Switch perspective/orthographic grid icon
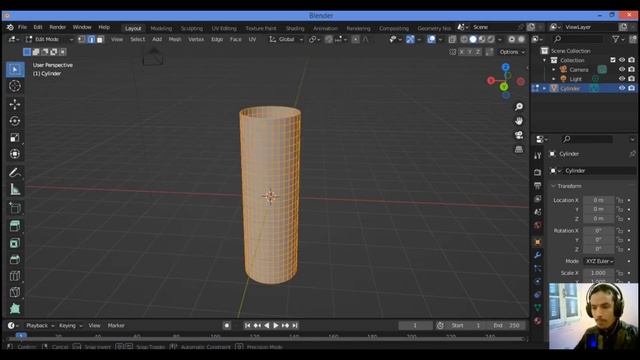Image resolution: width=640 pixels, height=360 pixels. click(x=519, y=149)
